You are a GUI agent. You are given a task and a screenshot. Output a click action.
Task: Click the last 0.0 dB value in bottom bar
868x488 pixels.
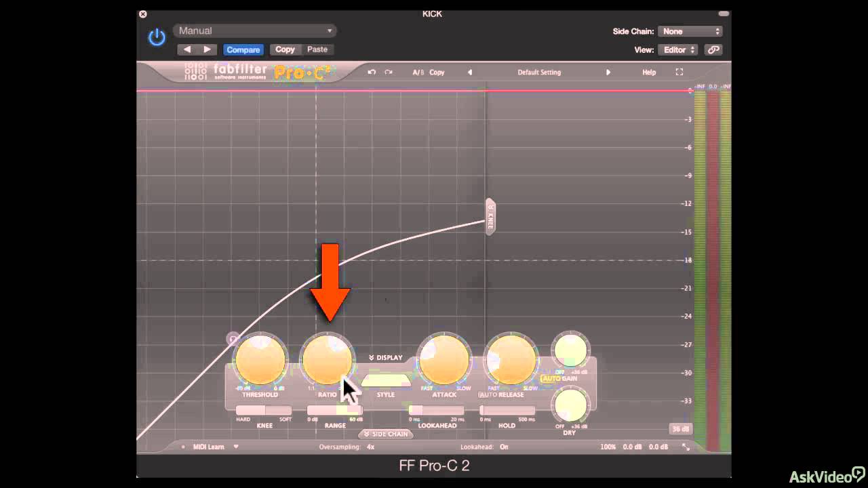click(x=658, y=447)
